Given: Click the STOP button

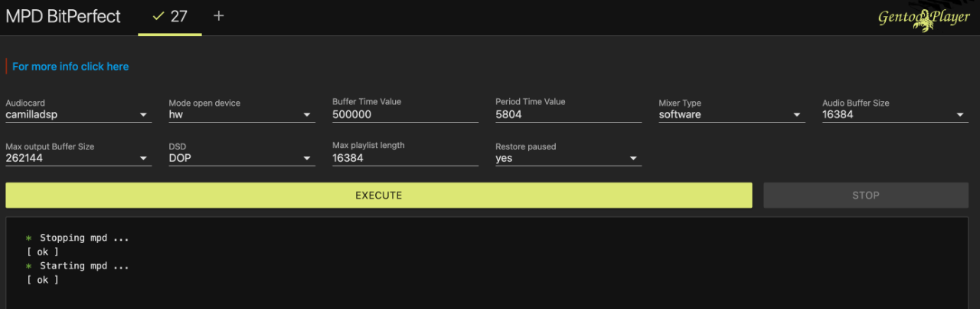Looking at the screenshot, I should (x=866, y=195).
